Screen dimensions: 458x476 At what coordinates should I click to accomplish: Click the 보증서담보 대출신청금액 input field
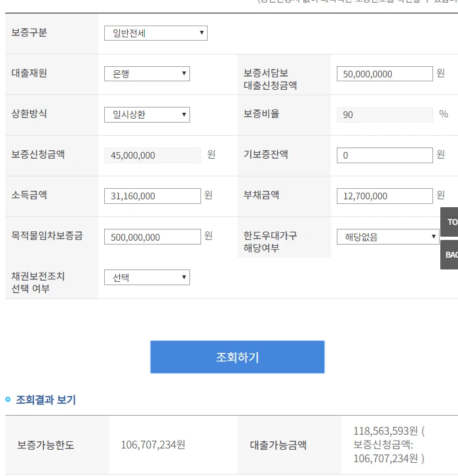(385, 74)
